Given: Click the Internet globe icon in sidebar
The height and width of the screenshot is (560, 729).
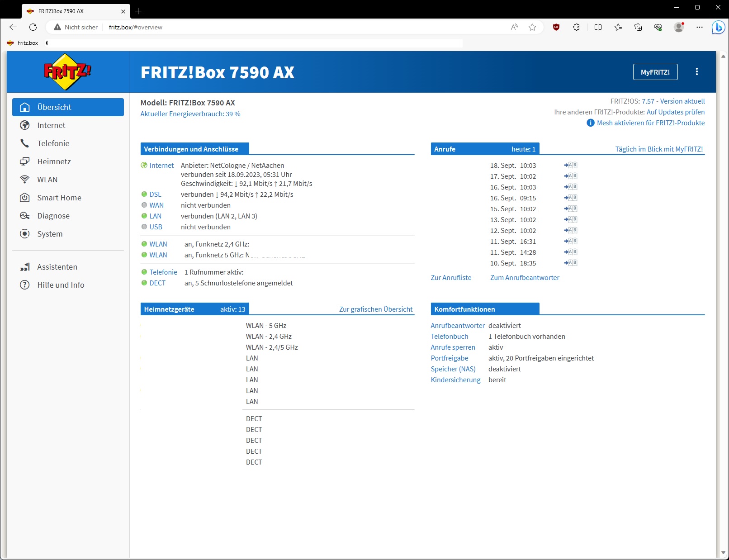Looking at the screenshot, I should point(25,125).
